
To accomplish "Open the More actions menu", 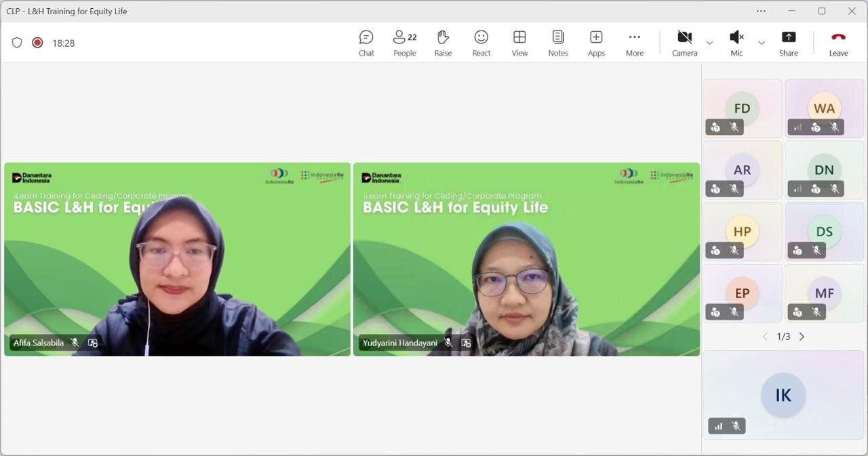I will coord(635,43).
